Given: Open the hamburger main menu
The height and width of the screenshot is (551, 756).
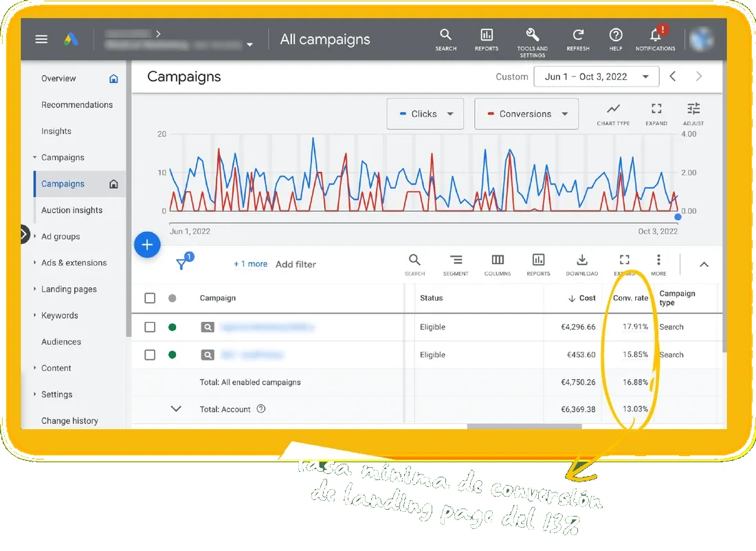Looking at the screenshot, I should click(41, 39).
